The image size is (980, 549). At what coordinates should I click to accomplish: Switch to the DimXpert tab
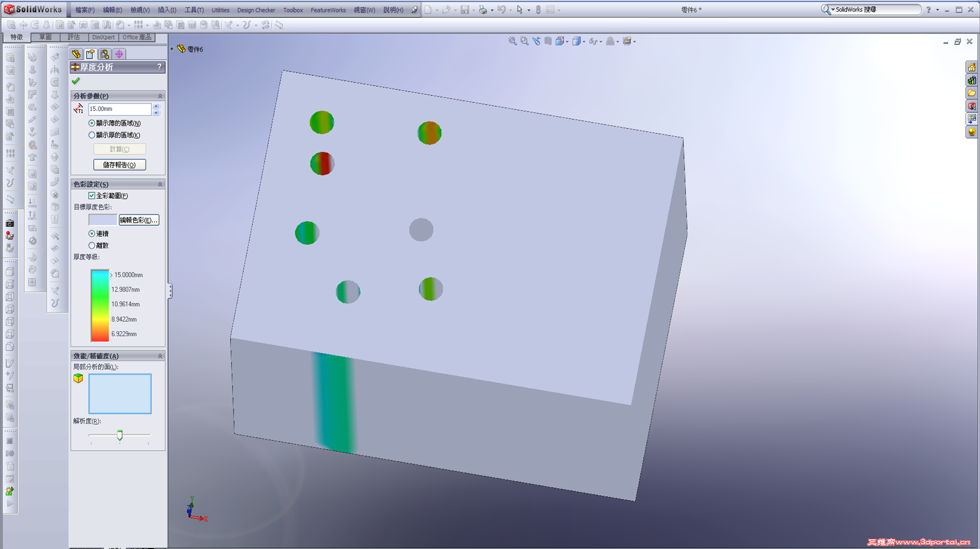pos(104,37)
